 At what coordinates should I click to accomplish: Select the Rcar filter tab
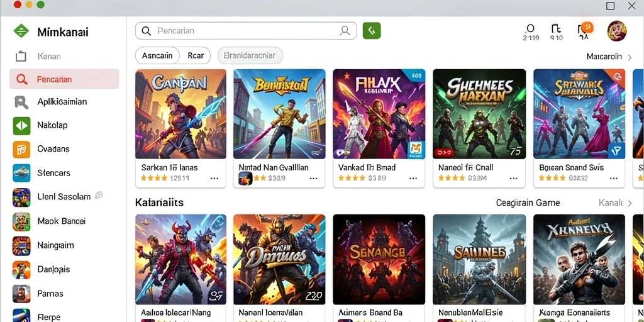[x=196, y=55]
